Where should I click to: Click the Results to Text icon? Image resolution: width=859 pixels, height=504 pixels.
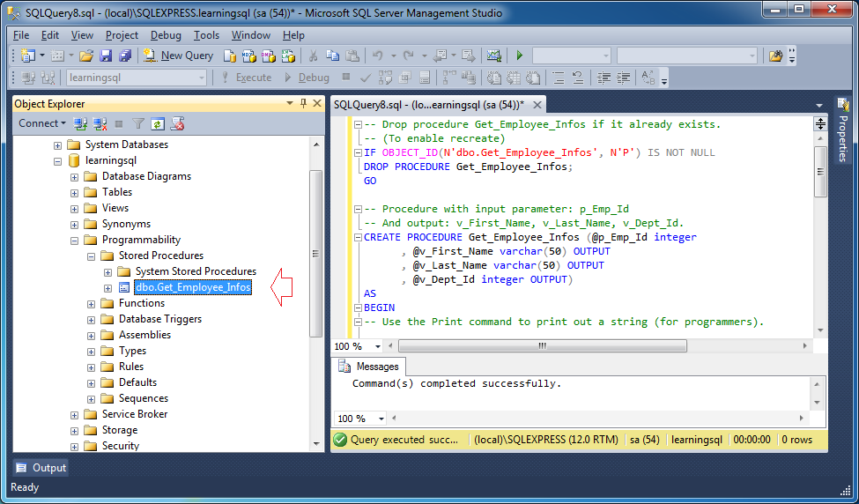pos(494,78)
